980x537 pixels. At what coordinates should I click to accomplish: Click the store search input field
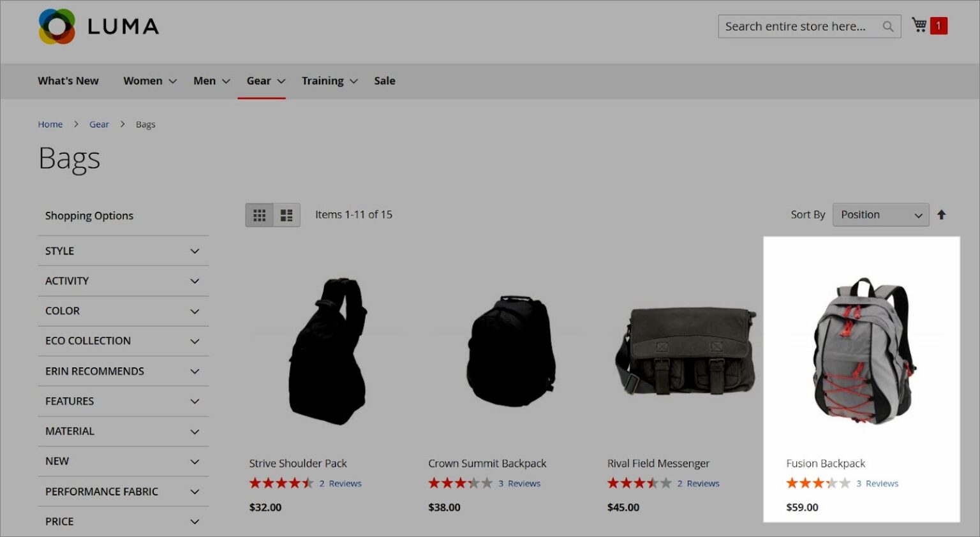pyautogui.click(x=798, y=27)
